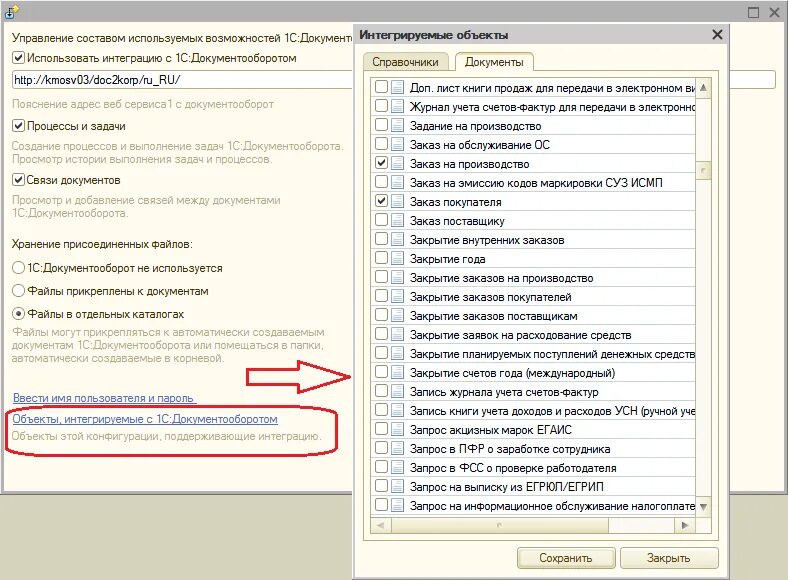Select Файлы прикреплены к документам option
The height and width of the screenshot is (580, 788).
[18, 291]
